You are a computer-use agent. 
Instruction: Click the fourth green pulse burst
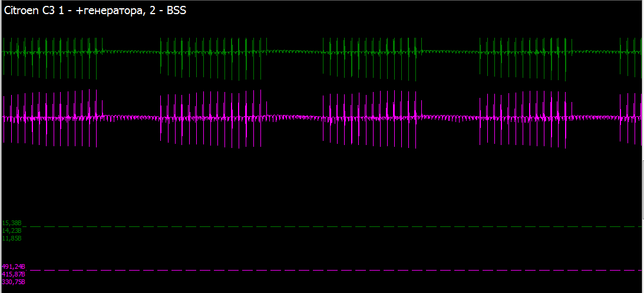526,59
